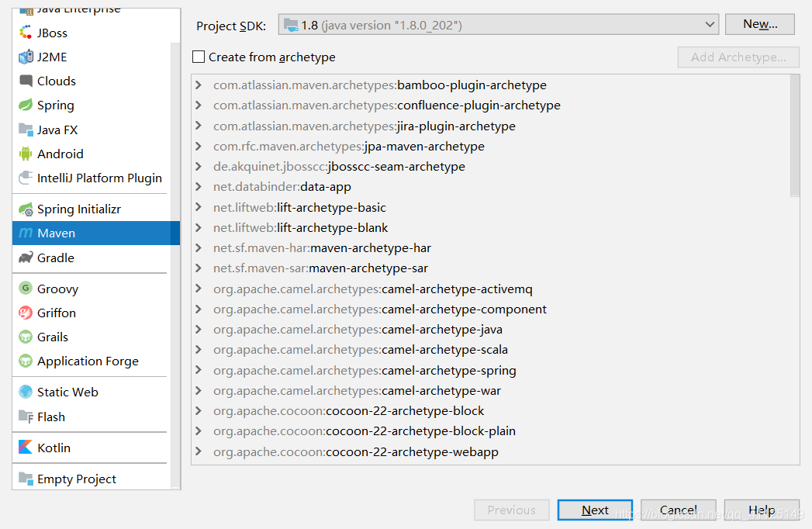Select Gradle project type label

55,258
